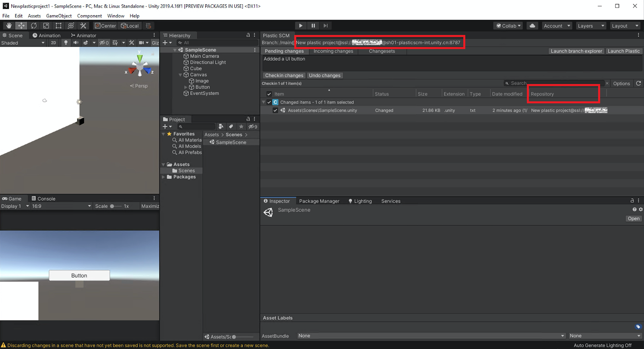Uncheck Changed items group checkbox
The image size is (644, 349).
point(269,102)
